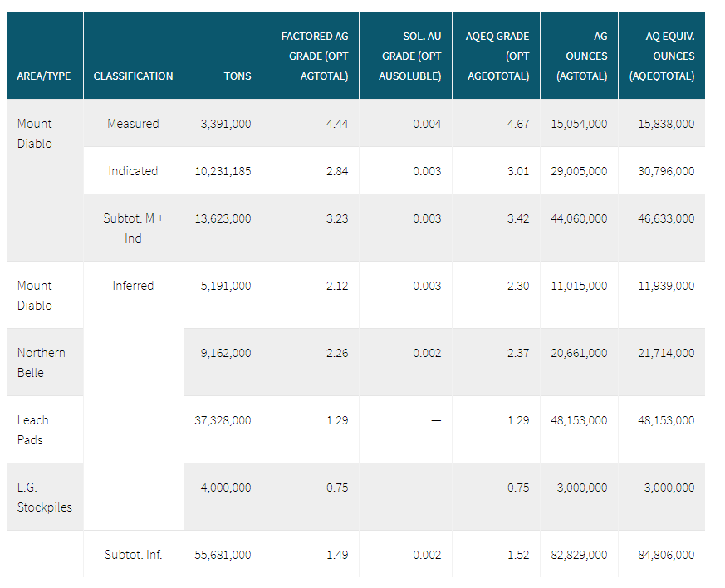Select the Measured classification cell
This screenshot has width=725, height=588.
133,124
